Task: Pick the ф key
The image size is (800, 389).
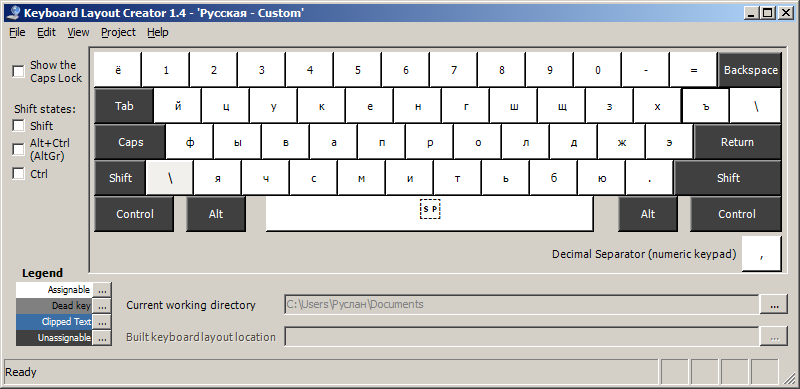Action: tap(189, 142)
